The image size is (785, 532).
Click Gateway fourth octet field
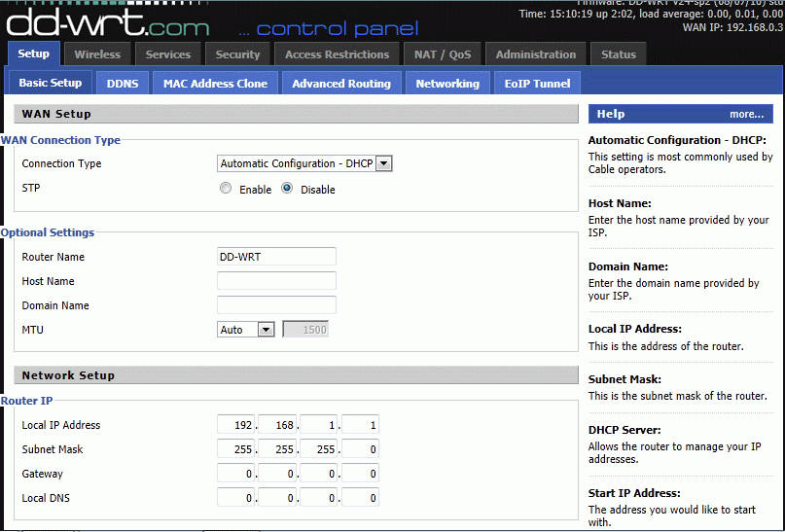(361, 473)
